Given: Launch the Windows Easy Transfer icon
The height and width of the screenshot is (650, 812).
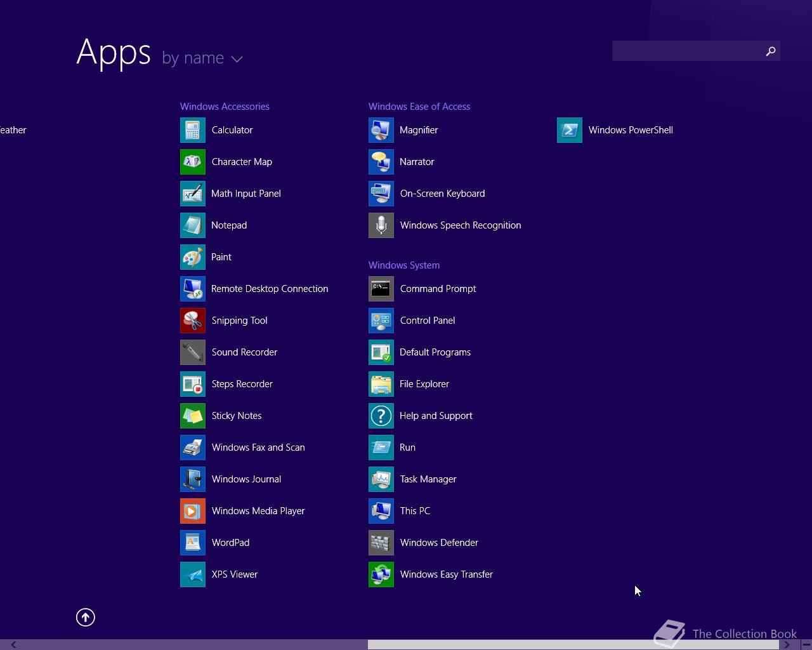Looking at the screenshot, I should 381,574.
